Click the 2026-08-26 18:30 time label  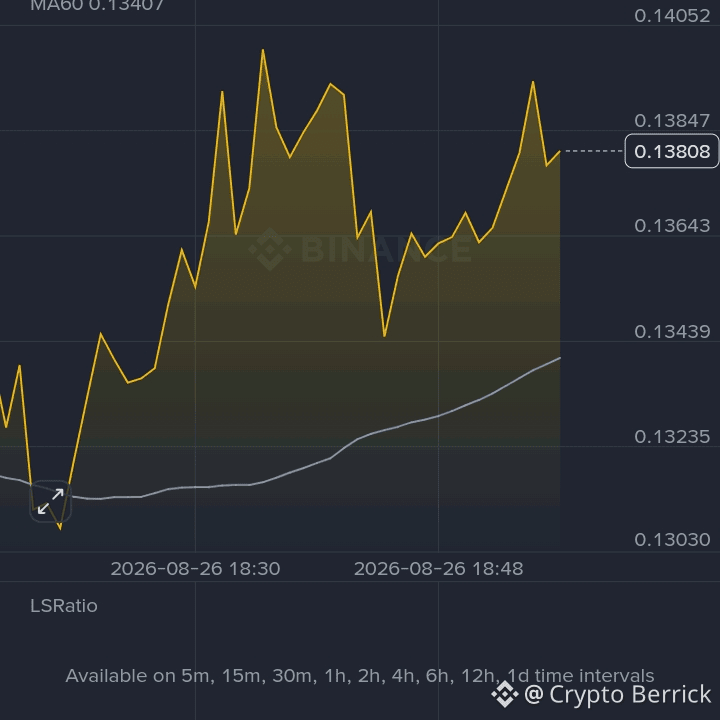[x=196, y=569]
